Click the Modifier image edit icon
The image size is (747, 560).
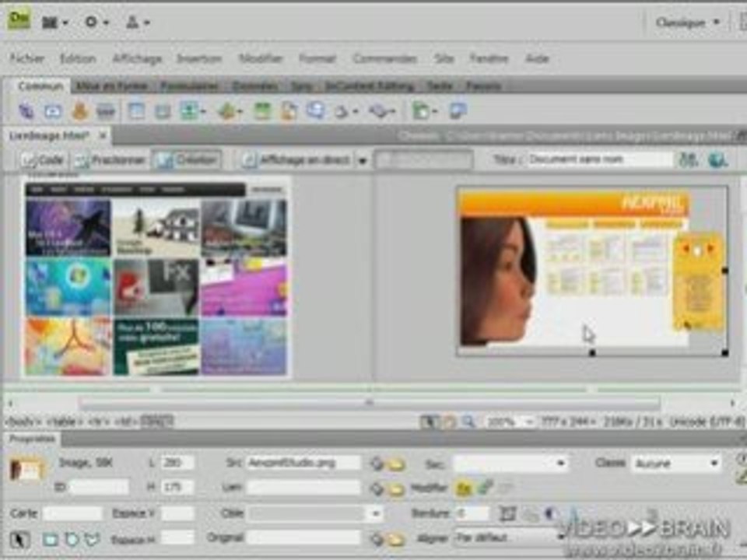click(x=464, y=488)
